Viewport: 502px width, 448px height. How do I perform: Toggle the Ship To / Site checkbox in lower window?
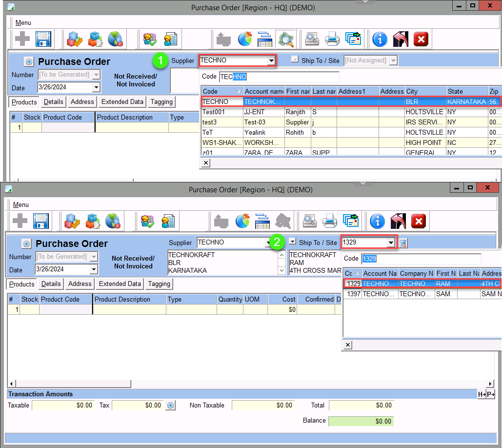(x=292, y=242)
